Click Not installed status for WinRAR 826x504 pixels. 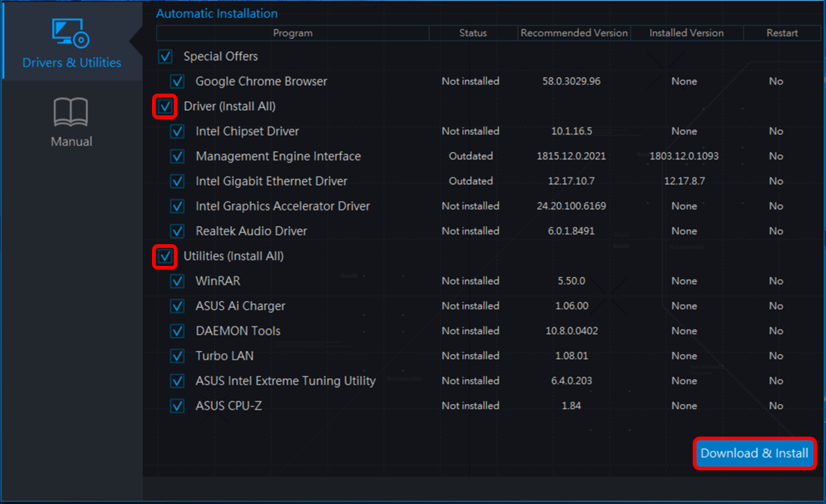(470, 282)
